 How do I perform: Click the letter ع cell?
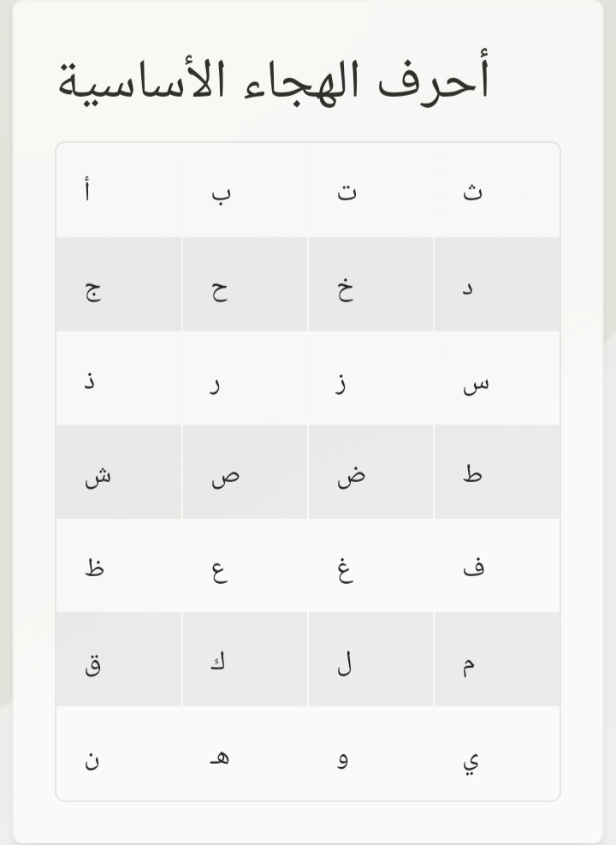coord(245,565)
